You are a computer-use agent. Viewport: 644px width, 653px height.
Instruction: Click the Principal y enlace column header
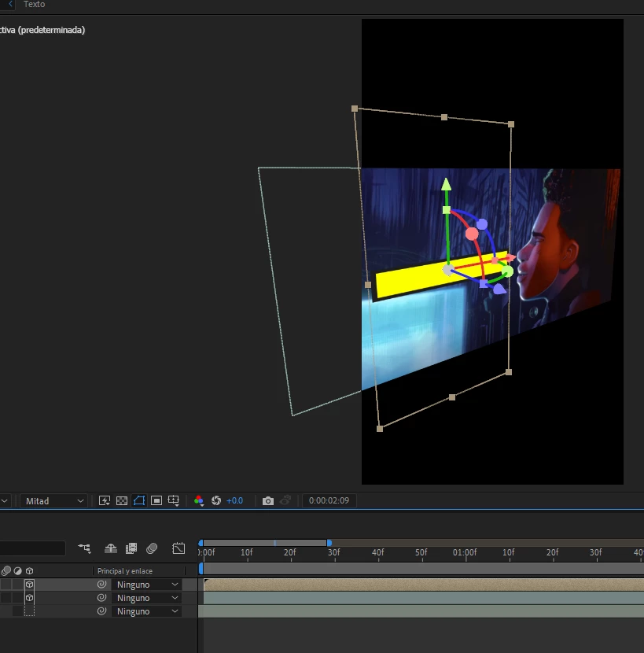(x=125, y=571)
